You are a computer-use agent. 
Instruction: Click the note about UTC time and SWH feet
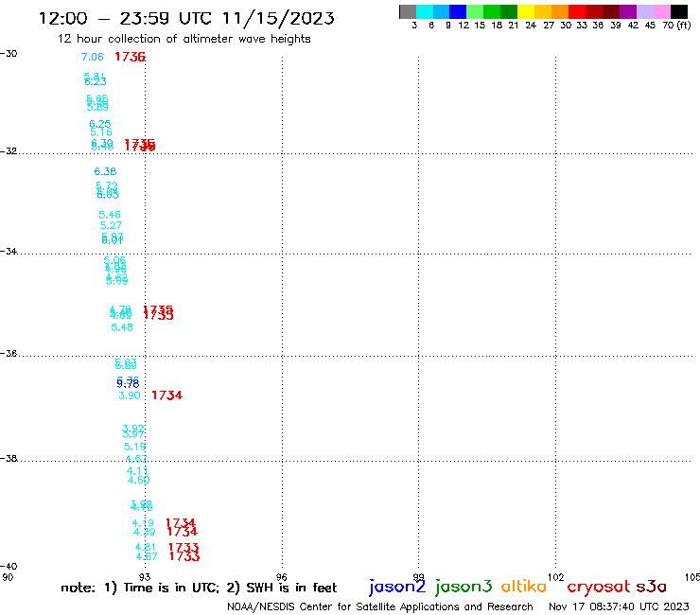[199, 588]
